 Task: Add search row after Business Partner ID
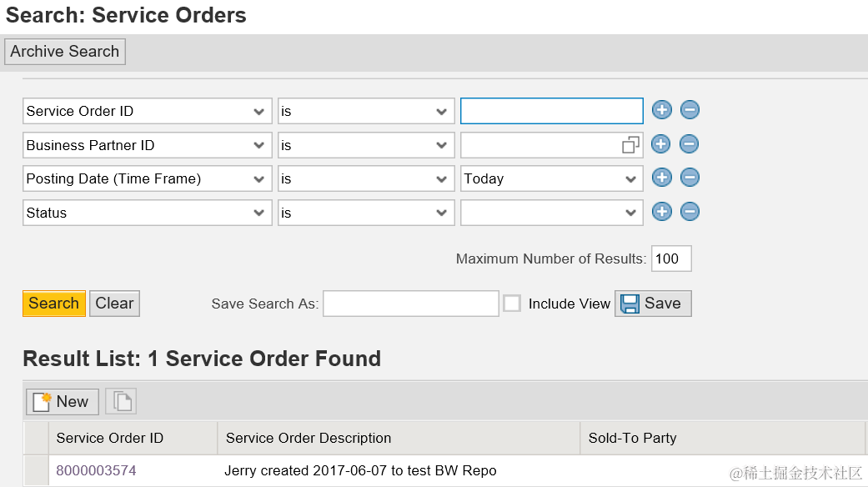click(x=661, y=144)
